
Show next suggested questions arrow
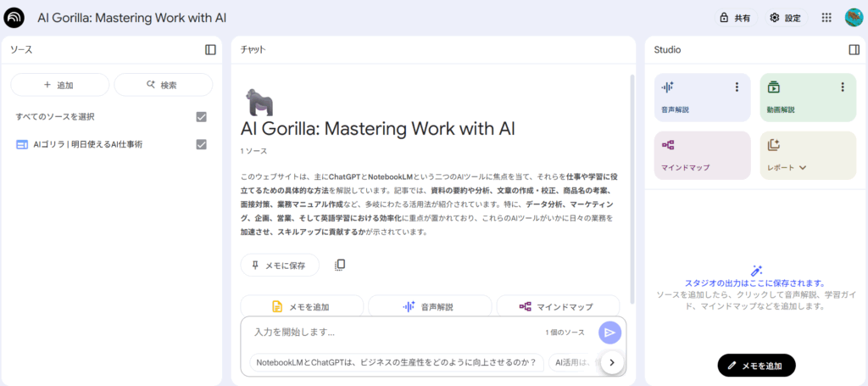pyautogui.click(x=612, y=362)
